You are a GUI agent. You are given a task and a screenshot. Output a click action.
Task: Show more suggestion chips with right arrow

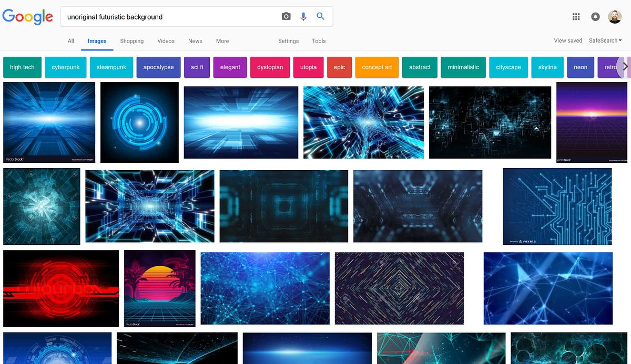(625, 67)
